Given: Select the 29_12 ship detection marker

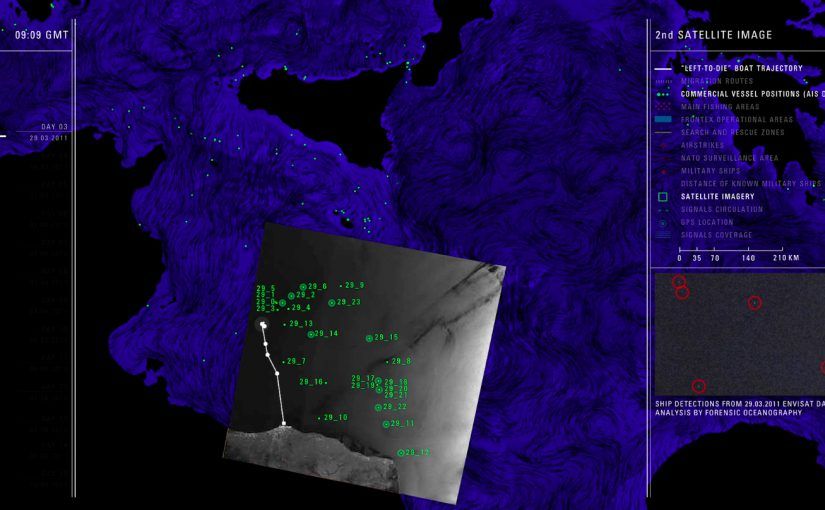Looking at the screenshot, I should pyautogui.click(x=401, y=453).
